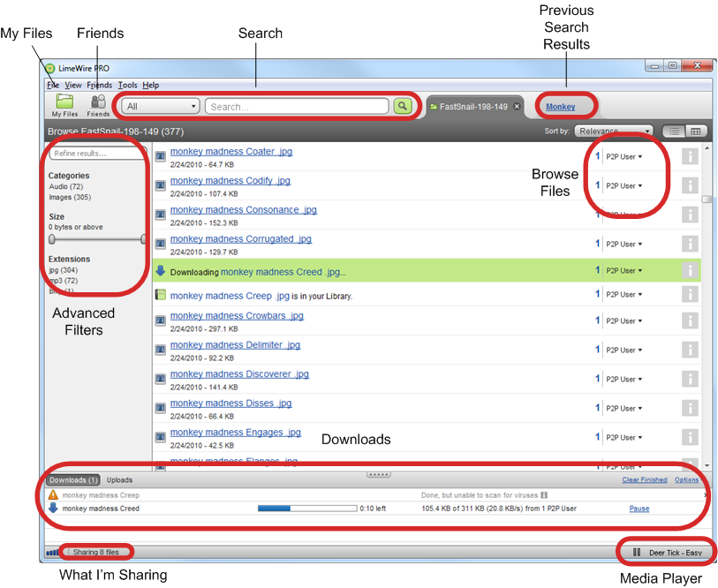Click download arrow for Creed in downloads tray
The width and height of the screenshot is (718, 588).
click(53, 508)
